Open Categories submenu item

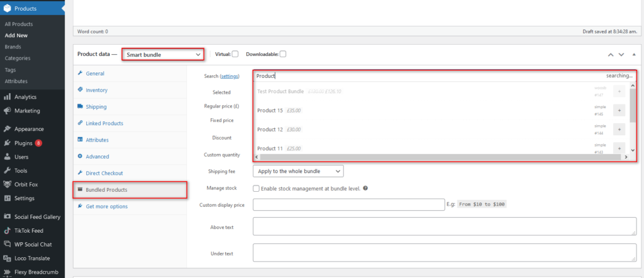[18, 58]
